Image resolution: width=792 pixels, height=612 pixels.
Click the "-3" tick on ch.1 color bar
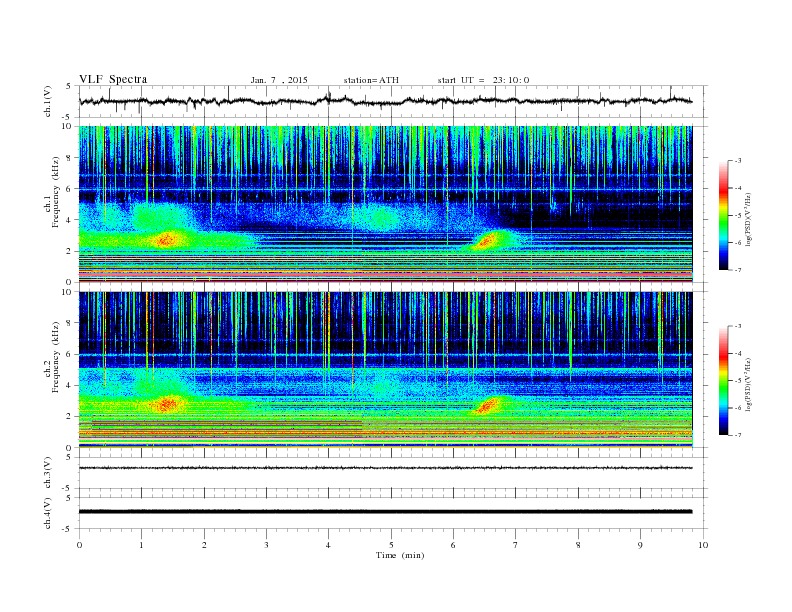pyautogui.click(x=737, y=161)
